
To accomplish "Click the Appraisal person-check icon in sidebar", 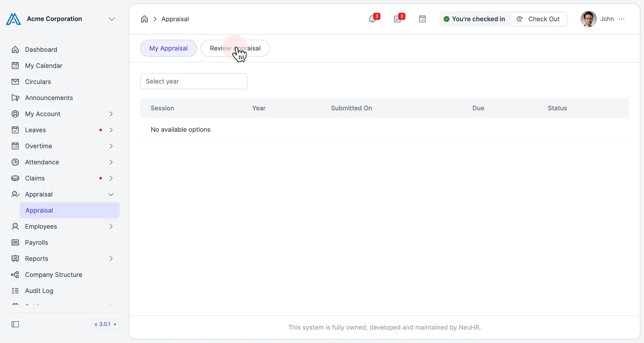I will pyautogui.click(x=15, y=194).
